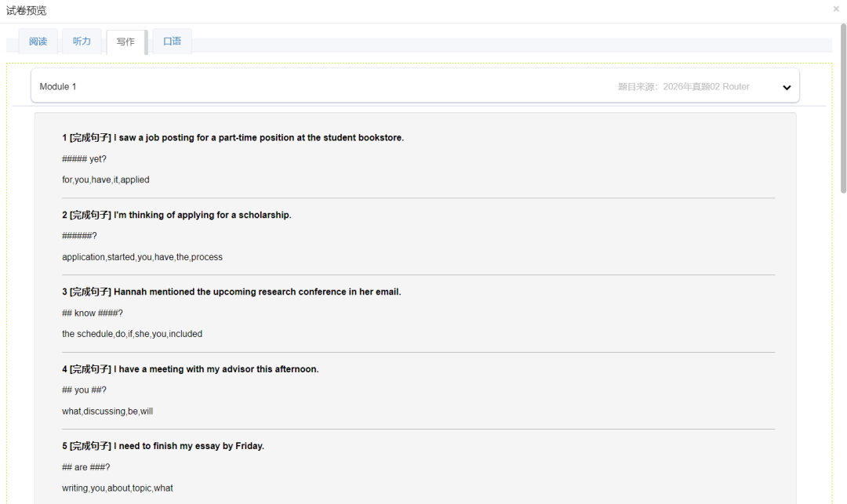Click the 题目来源 2026年真题02 Router text
Image resolution: width=847 pixels, height=504 pixels.
pyautogui.click(x=683, y=87)
